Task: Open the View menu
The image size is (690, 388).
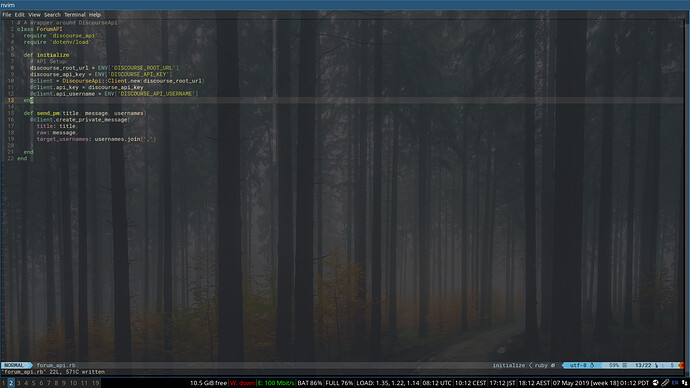Action: (x=34, y=15)
